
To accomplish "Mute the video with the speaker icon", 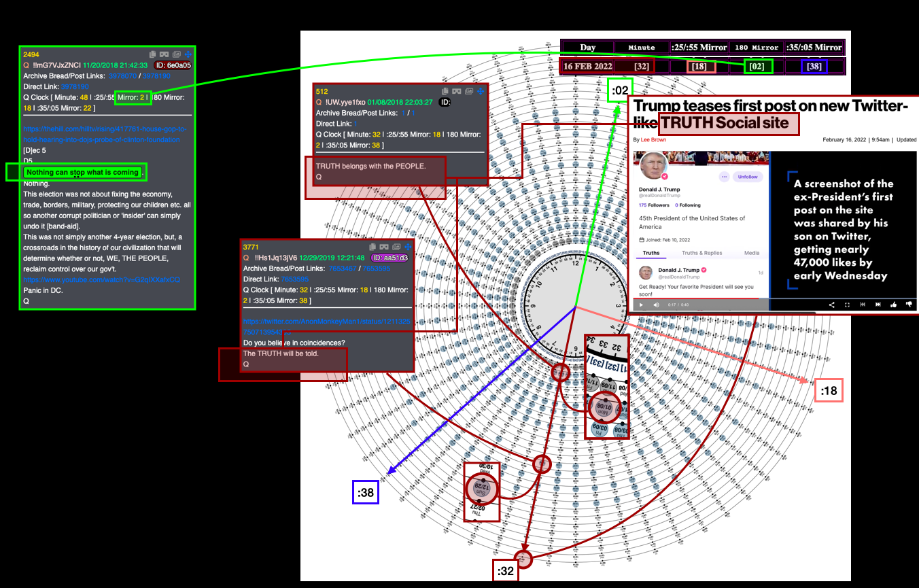I will 656,305.
